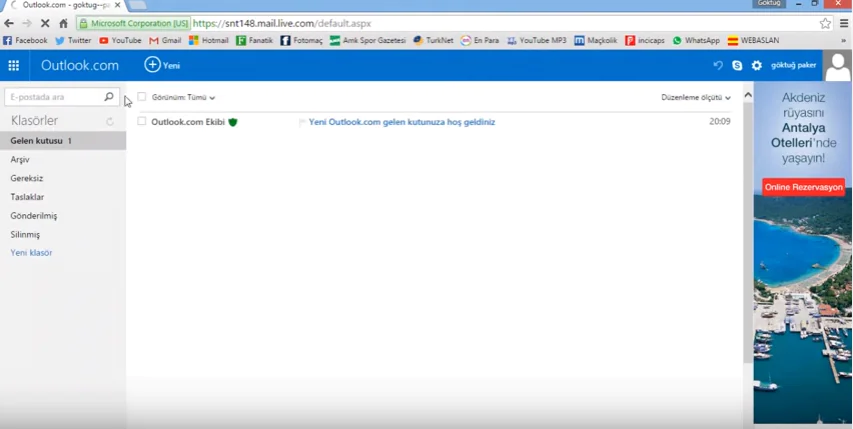Viewport: 853px width, 429px height.
Task: Refresh folders with the circular arrow icon
Action: 110,121
